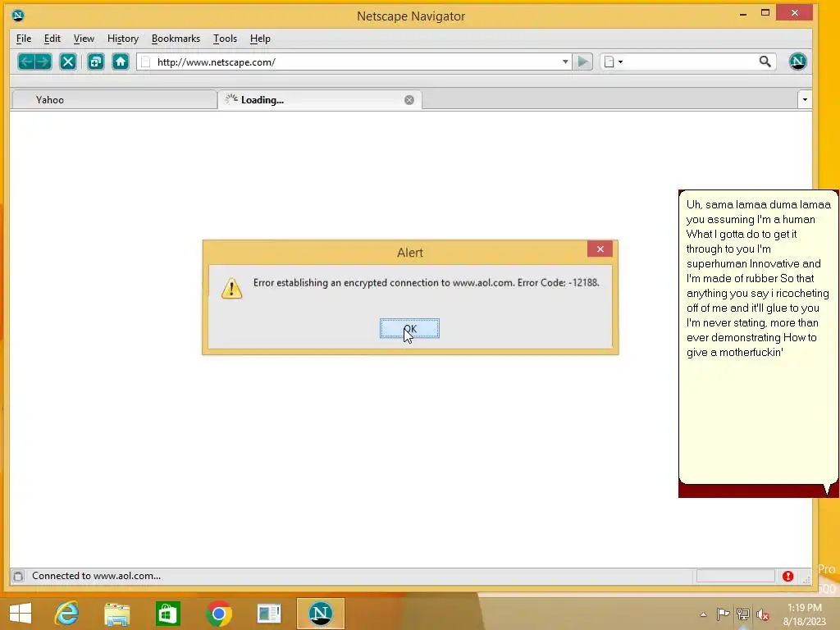Click the lyrics speech balloon on the right
The height and width of the screenshot is (630, 840).
pyautogui.click(x=758, y=337)
